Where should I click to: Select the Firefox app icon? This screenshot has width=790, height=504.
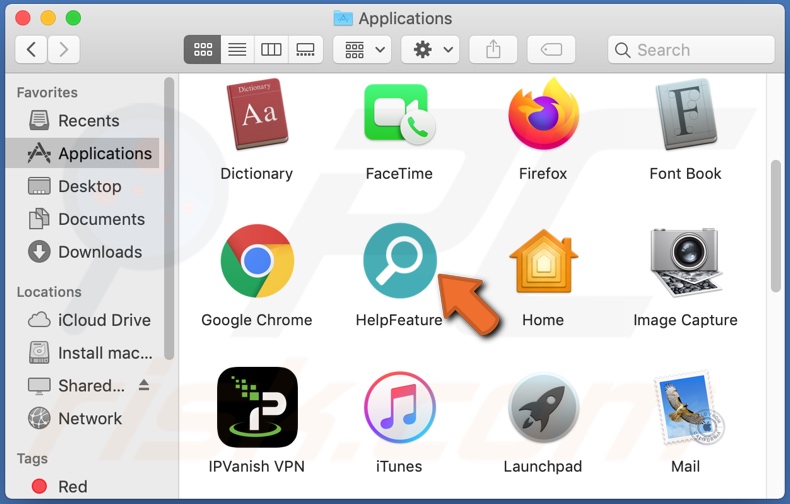coord(543,114)
